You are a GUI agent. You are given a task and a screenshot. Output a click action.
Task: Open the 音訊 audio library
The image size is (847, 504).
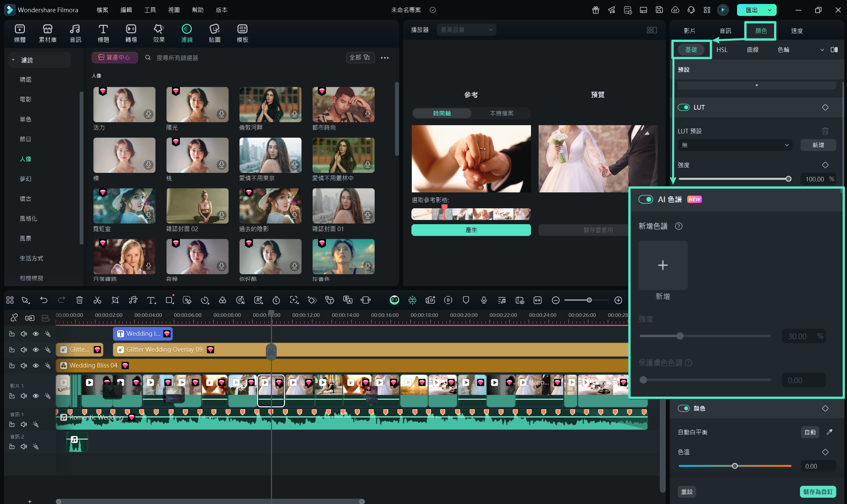click(x=75, y=33)
